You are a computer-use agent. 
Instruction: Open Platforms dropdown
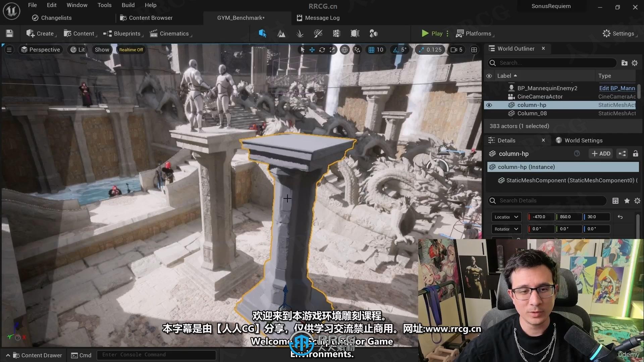click(x=475, y=34)
